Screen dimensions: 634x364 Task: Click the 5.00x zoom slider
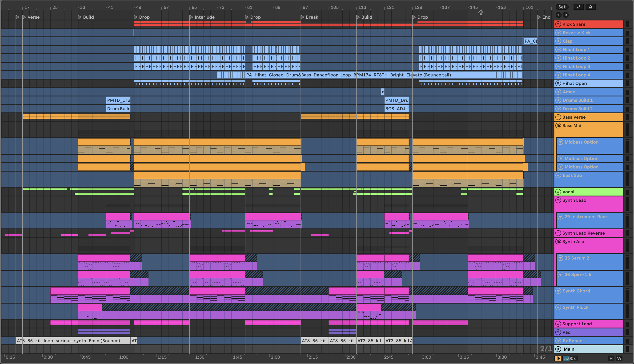coord(570,358)
